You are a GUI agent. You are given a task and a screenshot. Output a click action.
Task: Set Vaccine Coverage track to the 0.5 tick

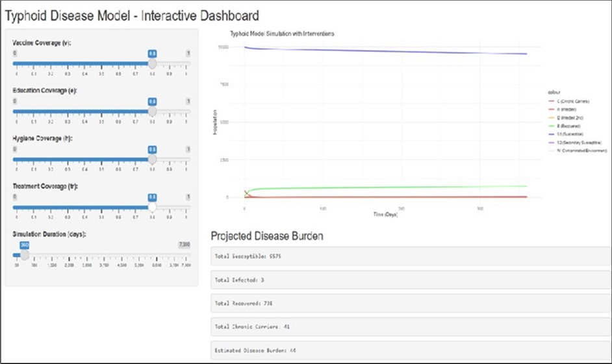[101, 64]
